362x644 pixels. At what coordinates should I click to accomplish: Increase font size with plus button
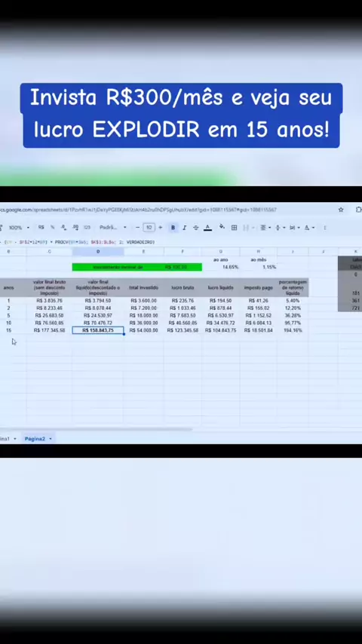160,228
